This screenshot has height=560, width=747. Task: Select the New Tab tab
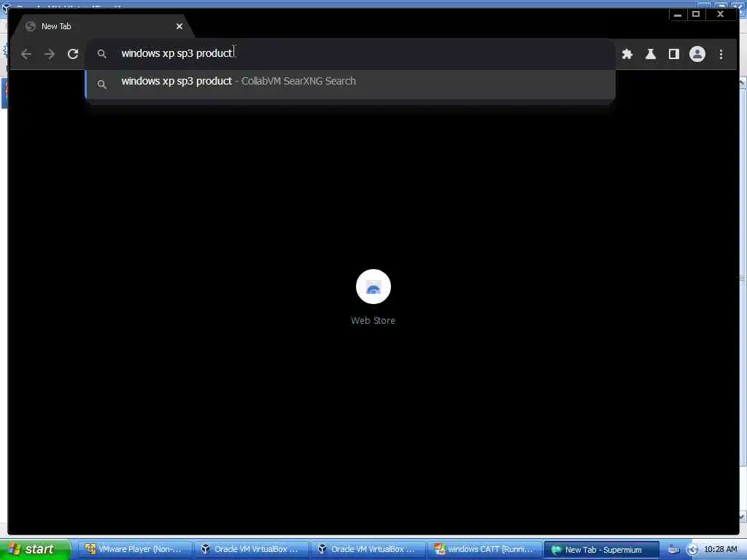click(x=102, y=26)
